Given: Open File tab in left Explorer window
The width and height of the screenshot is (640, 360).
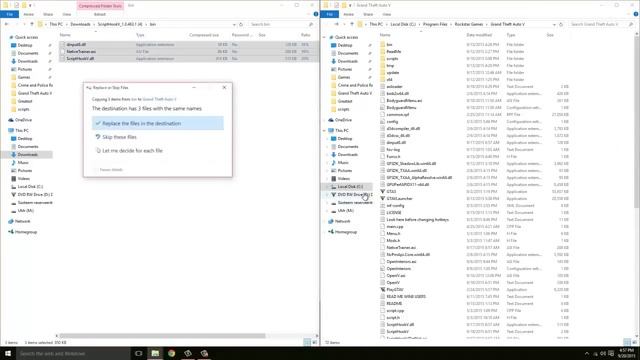Looking at the screenshot, I should click(x=9, y=14).
